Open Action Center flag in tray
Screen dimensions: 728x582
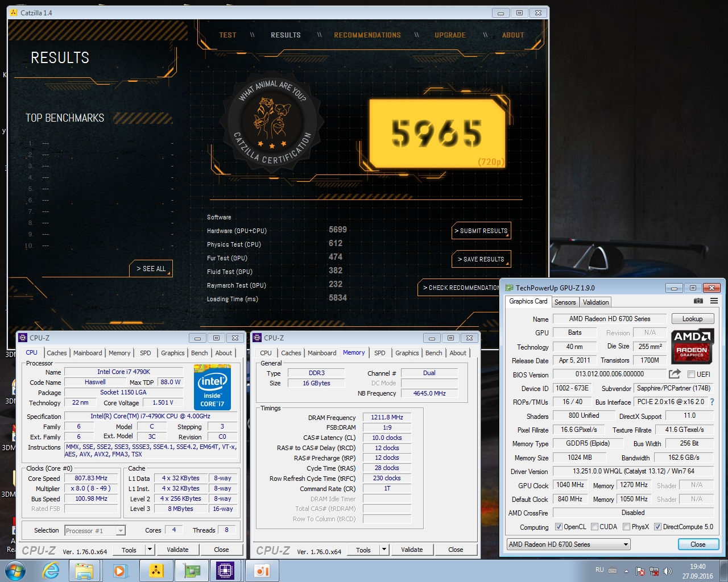640,571
